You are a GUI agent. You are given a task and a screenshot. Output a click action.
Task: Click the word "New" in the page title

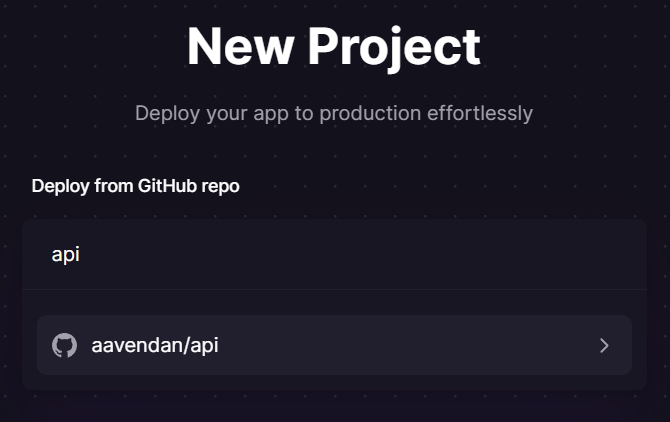240,46
